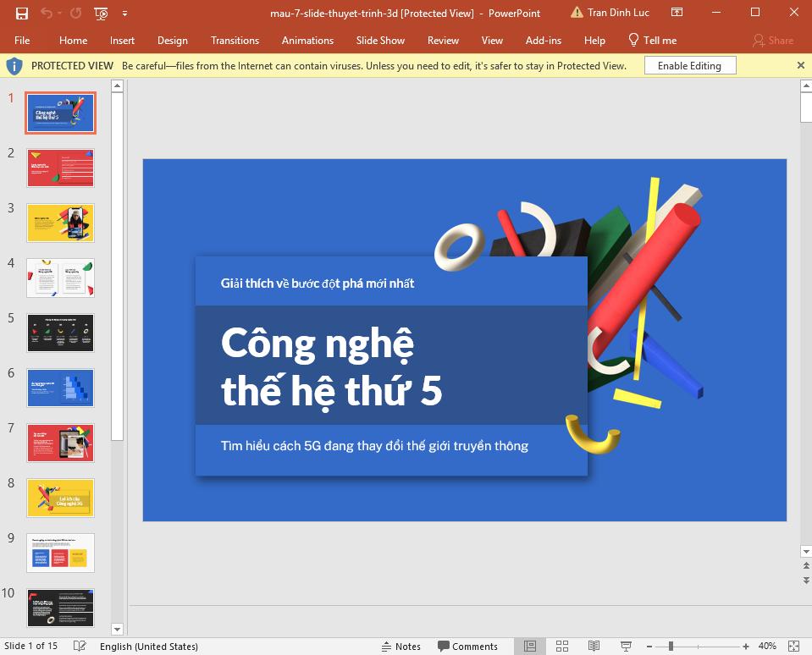812x655 pixels.
Task: Select the Normal view icon
Action: click(530, 646)
